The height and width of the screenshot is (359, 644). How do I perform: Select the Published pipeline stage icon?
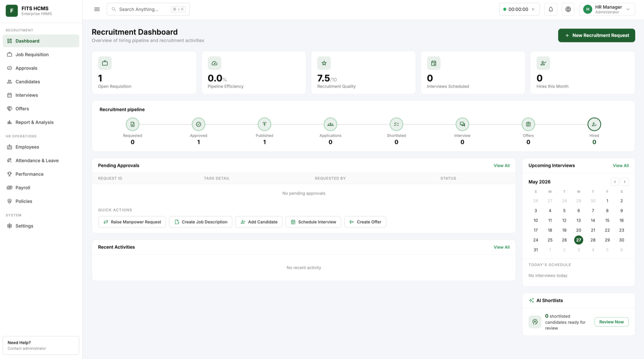pyautogui.click(x=264, y=124)
